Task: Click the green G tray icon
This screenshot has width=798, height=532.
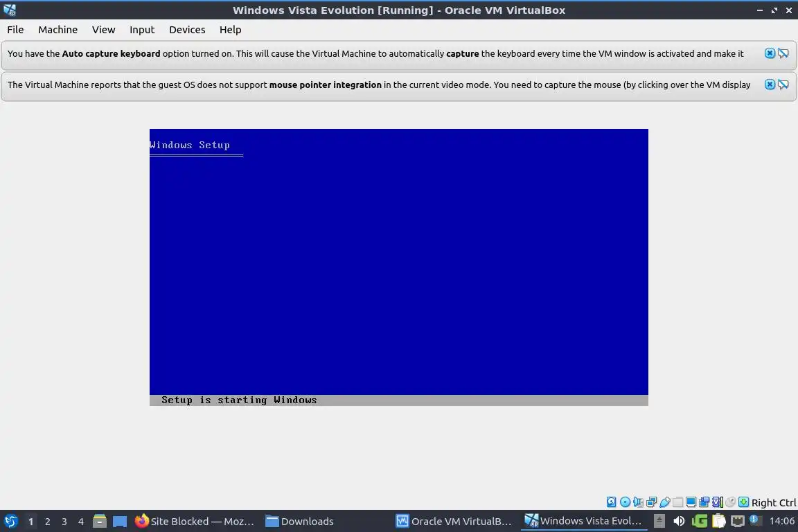Action: coord(699,521)
